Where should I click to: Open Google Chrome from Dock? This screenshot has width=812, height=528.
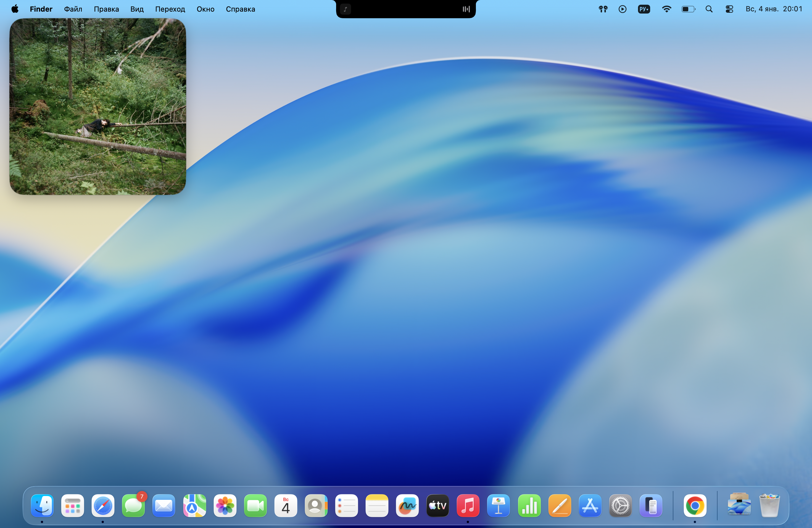[695, 505]
